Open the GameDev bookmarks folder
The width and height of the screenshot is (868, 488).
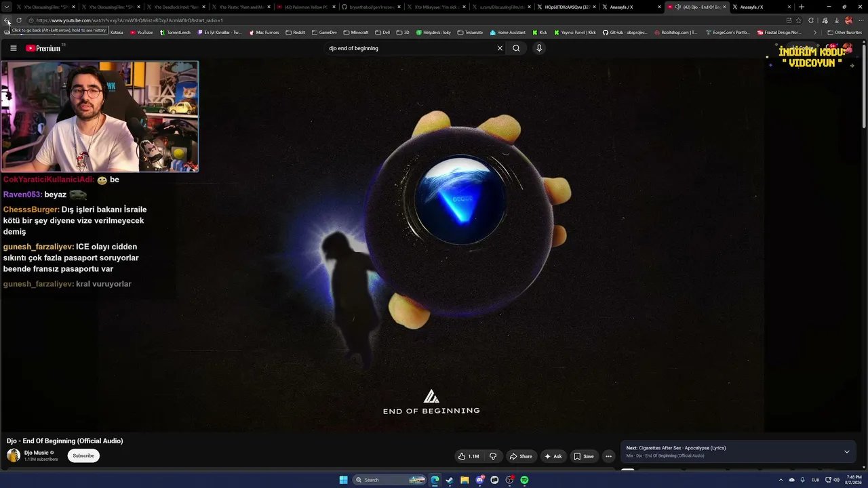pyautogui.click(x=324, y=33)
